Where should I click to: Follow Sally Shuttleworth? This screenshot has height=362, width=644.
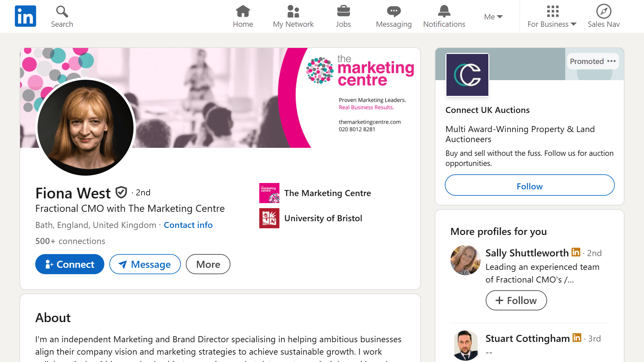click(x=516, y=300)
